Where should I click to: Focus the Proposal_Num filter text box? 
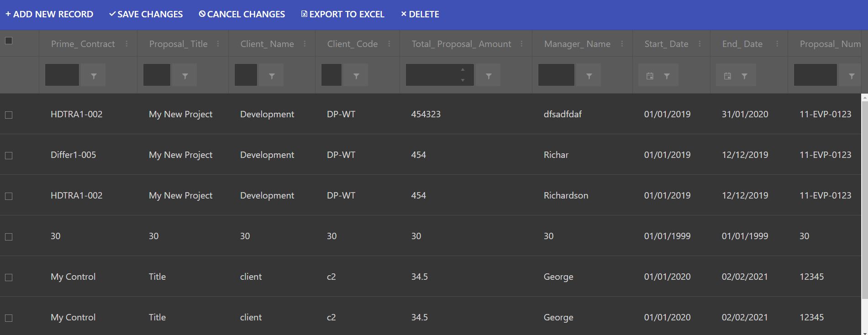(815, 75)
